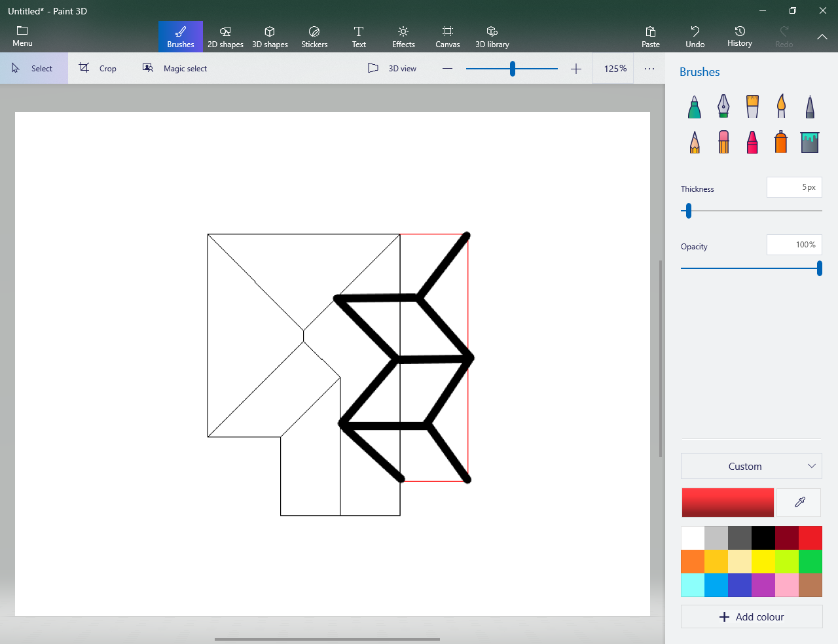
Task: Collapse the top ribbon with chevron
Action: pos(822,37)
